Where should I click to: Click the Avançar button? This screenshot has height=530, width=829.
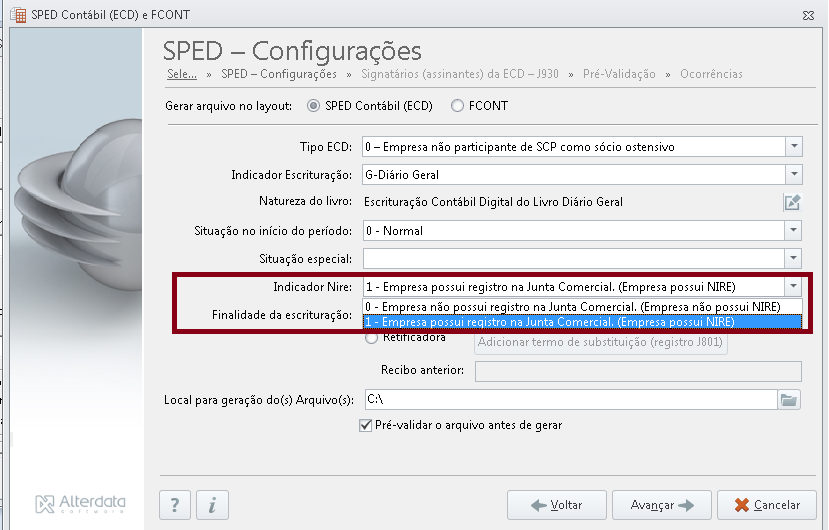(x=662, y=505)
